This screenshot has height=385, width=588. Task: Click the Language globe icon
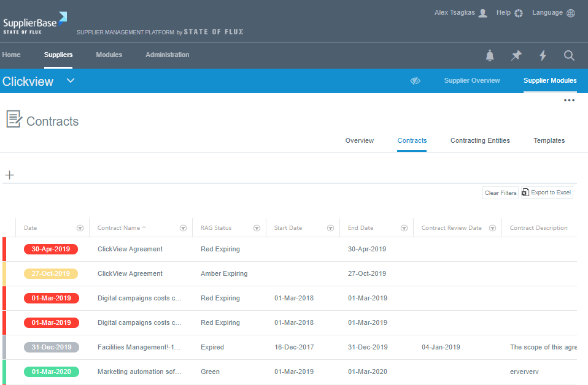(x=571, y=13)
